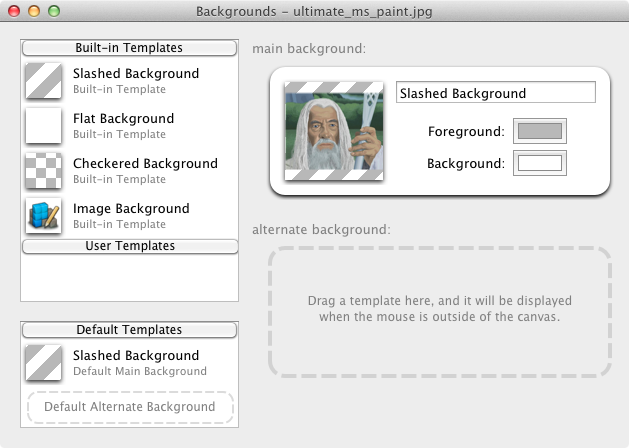Click the 'Background:' label

tap(466, 164)
